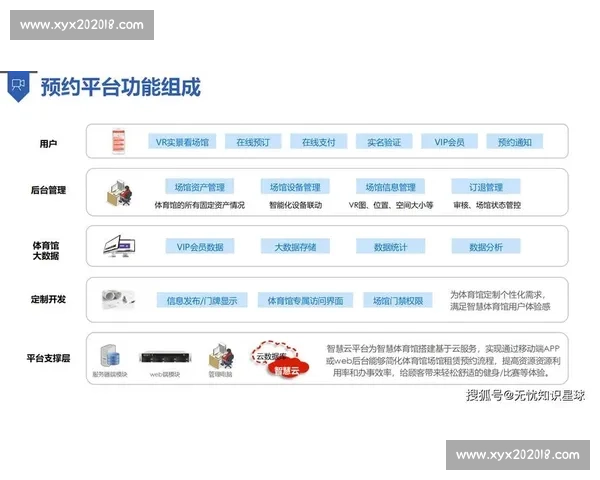600x480 pixels.
Task: Click the web端模块 label under rack server
Action: 165,374
